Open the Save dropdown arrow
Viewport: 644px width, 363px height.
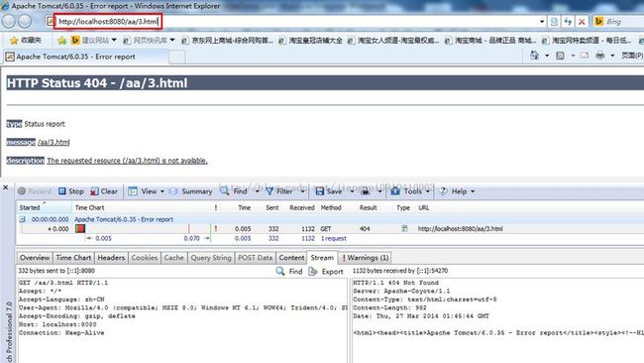click(x=352, y=191)
